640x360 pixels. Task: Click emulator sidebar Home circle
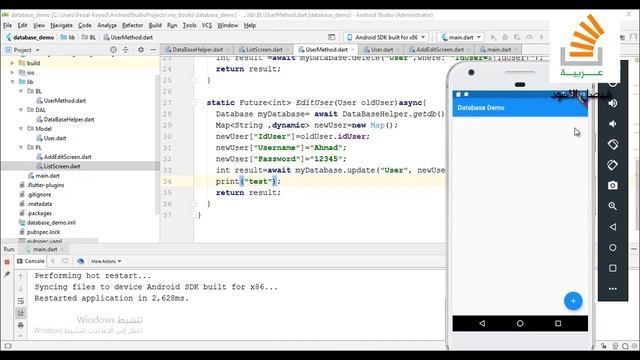pyautogui.click(x=613, y=247)
